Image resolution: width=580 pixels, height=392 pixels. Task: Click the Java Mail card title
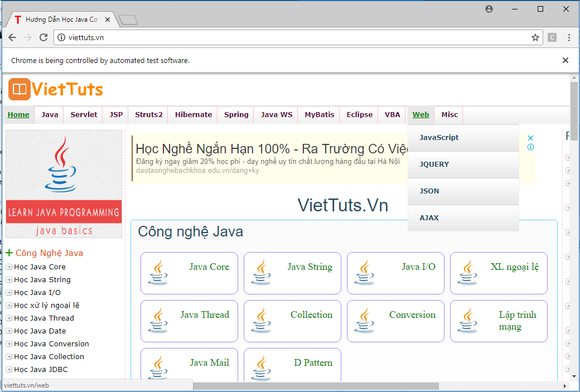209,363
